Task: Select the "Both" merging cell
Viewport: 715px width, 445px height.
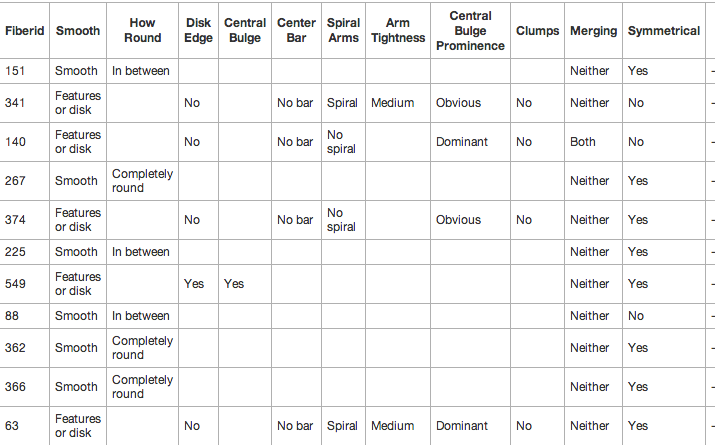Action: tap(583, 142)
